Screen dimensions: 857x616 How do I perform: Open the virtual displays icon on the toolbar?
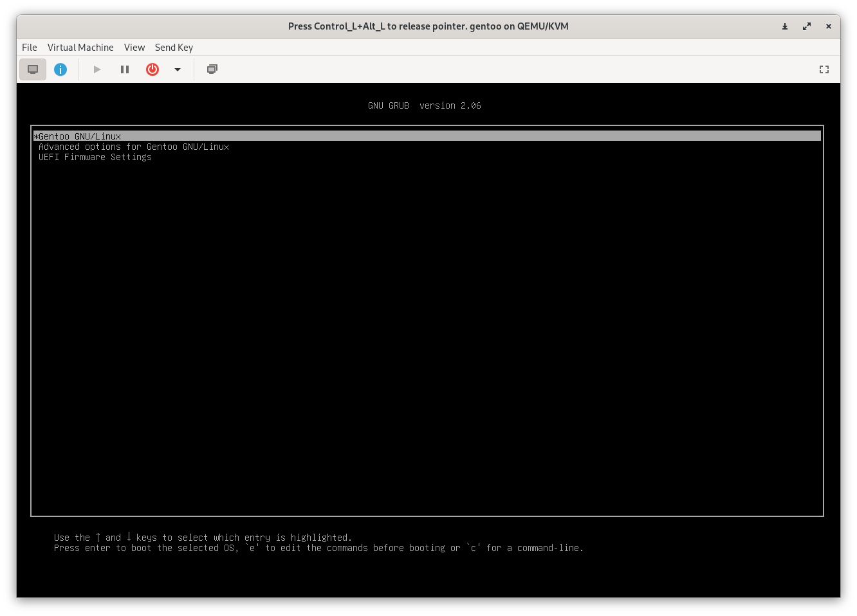tap(212, 69)
